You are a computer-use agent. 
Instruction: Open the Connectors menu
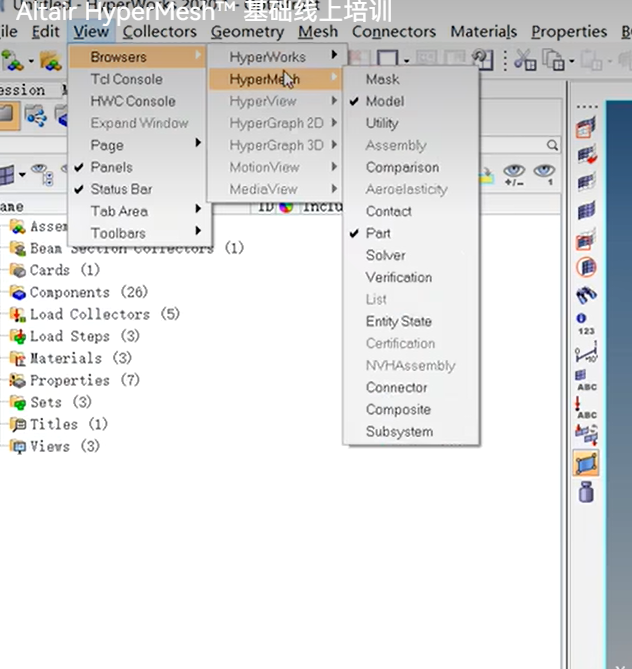coord(394,32)
